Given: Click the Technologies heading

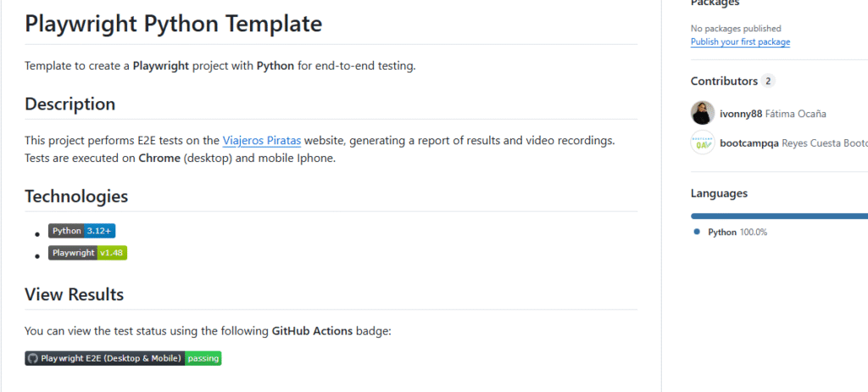Looking at the screenshot, I should [76, 196].
